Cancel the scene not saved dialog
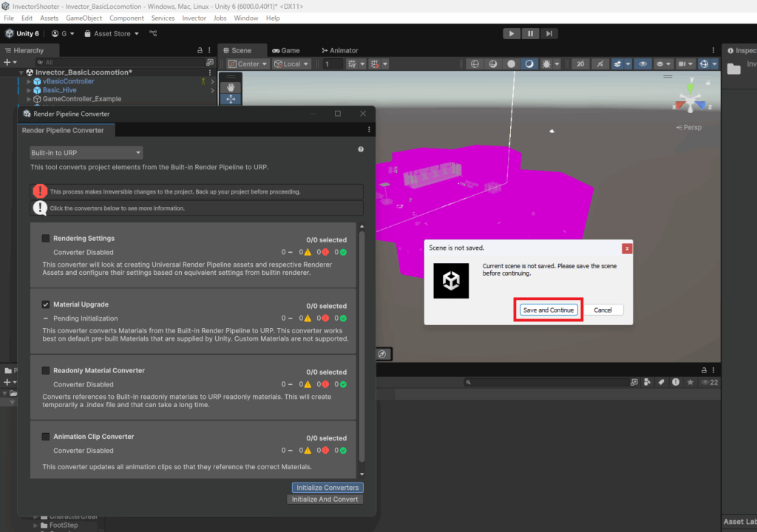 click(602, 310)
